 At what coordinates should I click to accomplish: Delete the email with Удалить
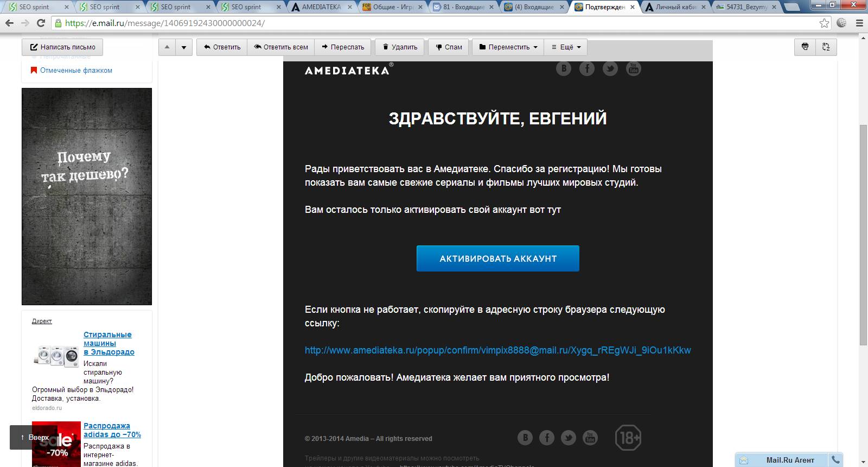coord(400,47)
